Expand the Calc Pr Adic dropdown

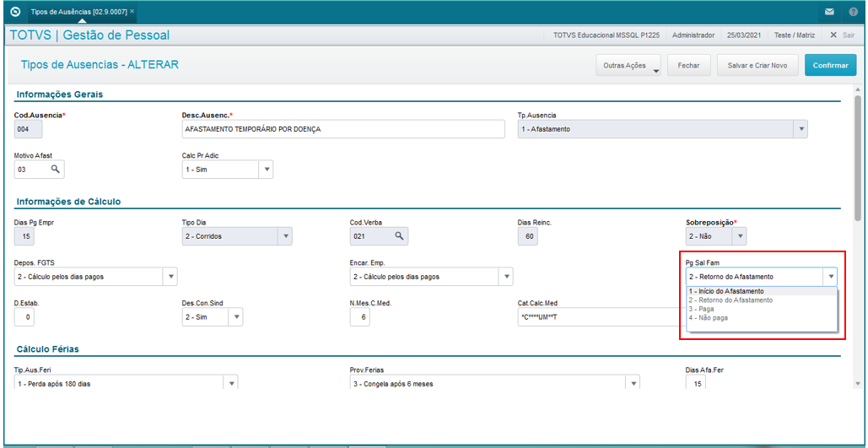coord(266,170)
